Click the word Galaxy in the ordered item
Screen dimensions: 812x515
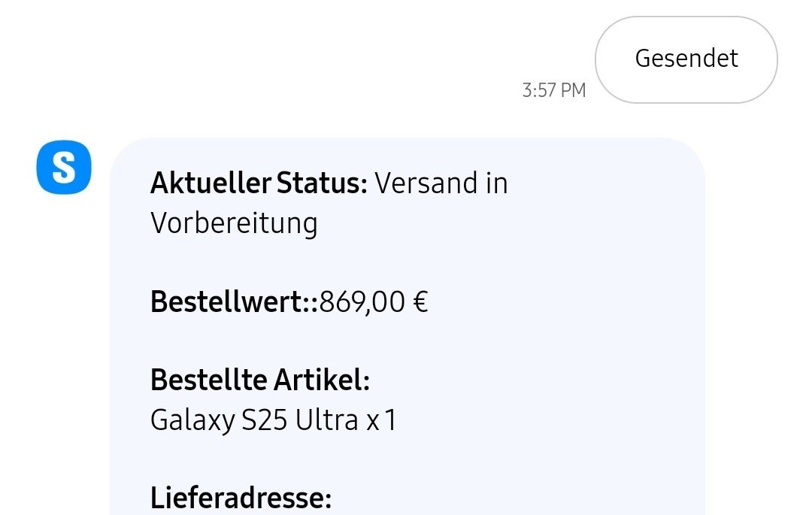pos(192,421)
